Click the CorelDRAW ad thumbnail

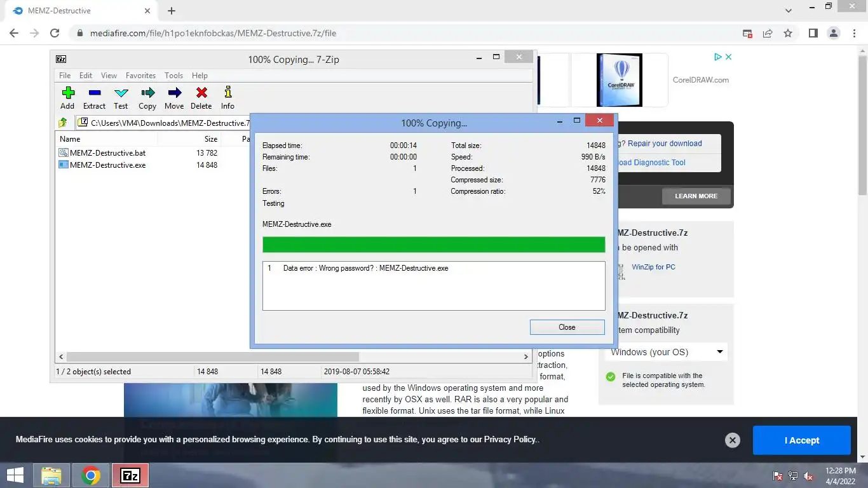pyautogui.click(x=620, y=80)
